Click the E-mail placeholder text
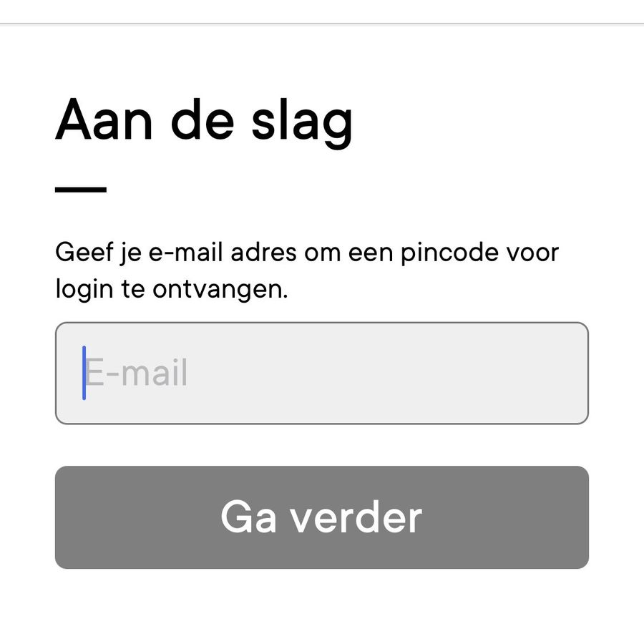This screenshot has width=644, height=644. click(137, 374)
